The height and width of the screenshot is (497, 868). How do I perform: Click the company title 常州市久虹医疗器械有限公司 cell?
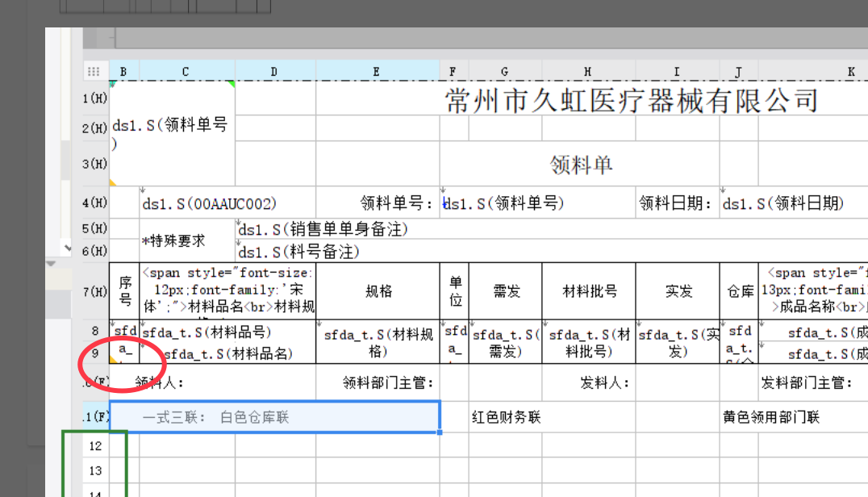[631, 100]
